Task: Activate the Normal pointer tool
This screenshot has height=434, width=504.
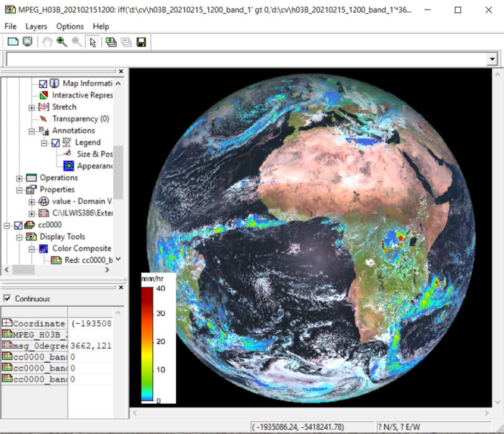Action: click(x=92, y=42)
